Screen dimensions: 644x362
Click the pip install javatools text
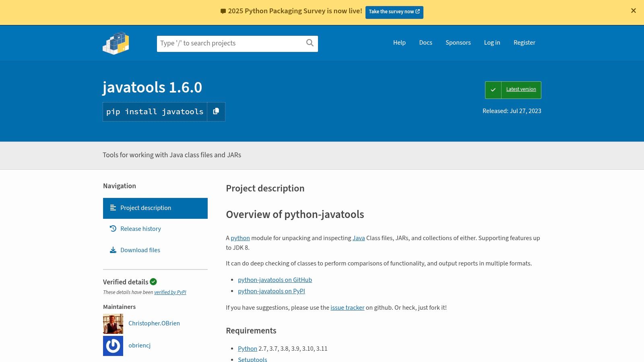click(x=155, y=112)
